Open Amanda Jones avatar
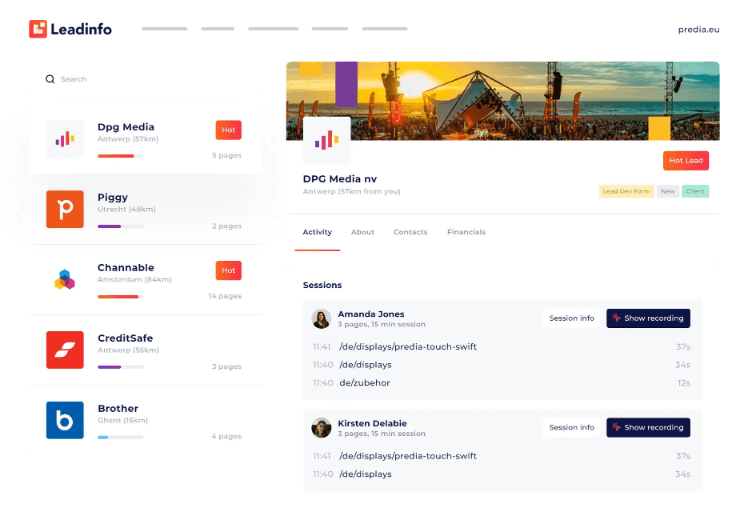Image resolution: width=741 pixels, height=518 pixels. [x=321, y=319]
